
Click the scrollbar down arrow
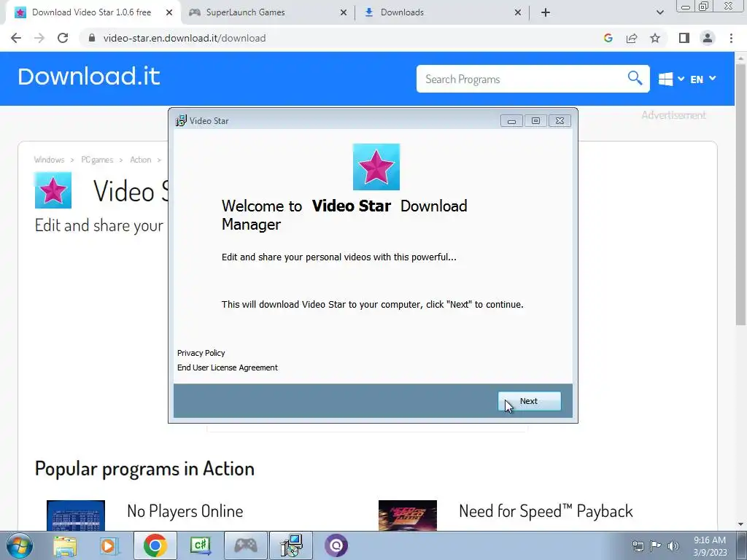740,525
